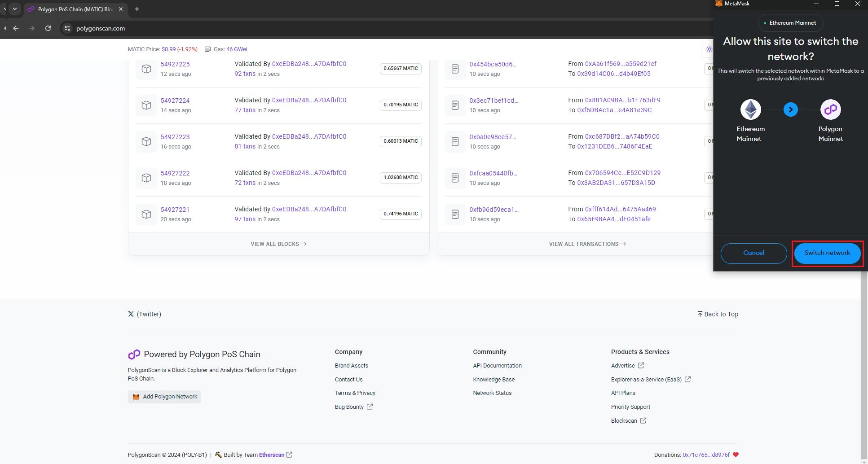This screenshot has height=464, width=868.
Task: Open 92 txns link for block 54927225
Action: click(245, 74)
